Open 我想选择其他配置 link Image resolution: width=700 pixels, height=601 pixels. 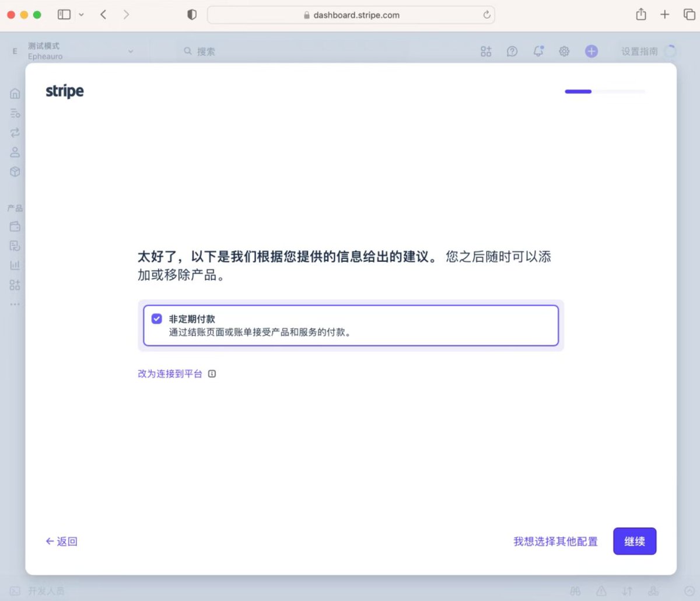point(555,541)
